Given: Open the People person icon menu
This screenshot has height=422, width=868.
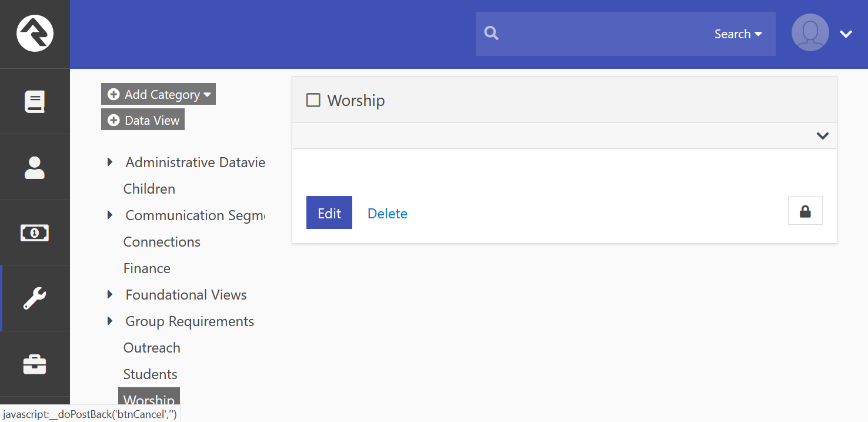Looking at the screenshot, I should [x=35, y=167].
